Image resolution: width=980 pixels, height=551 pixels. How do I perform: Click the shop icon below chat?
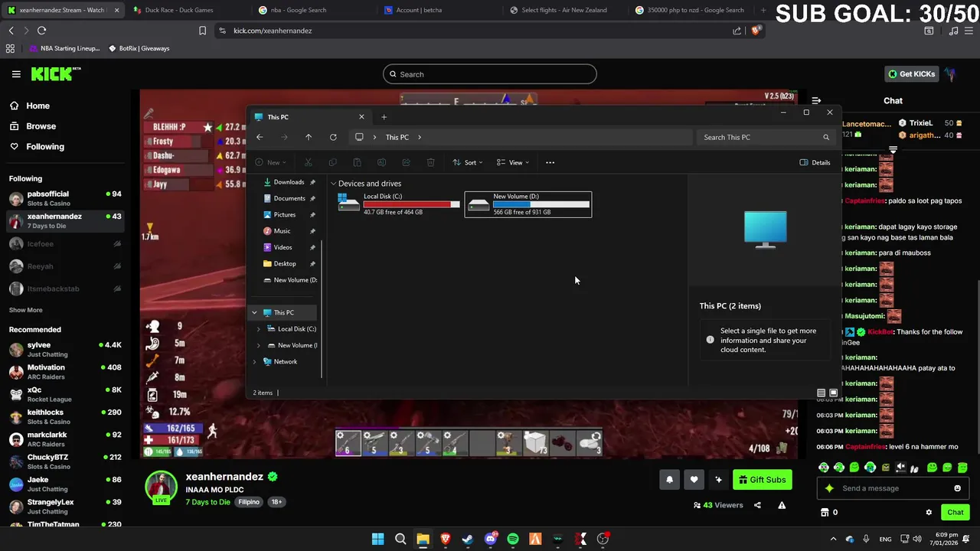(825, 512)
